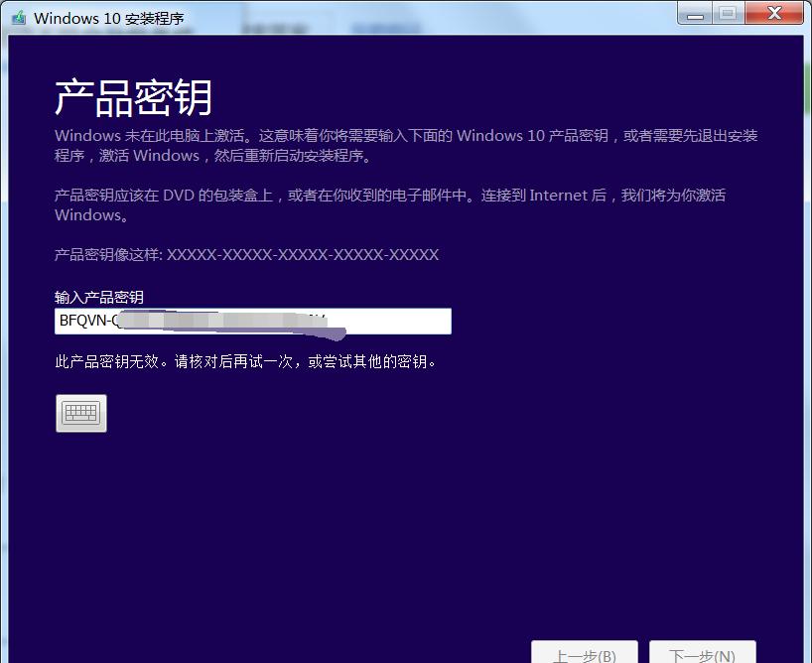Viewport: 812px width, 663px height.
Task: Click the 上一步(B) back button
Action: coord(585,653)
